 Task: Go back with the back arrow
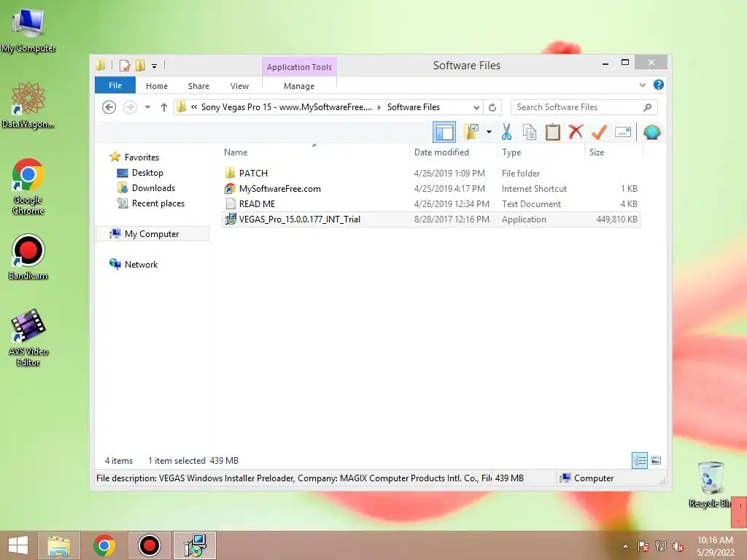(x=109, y=107)
